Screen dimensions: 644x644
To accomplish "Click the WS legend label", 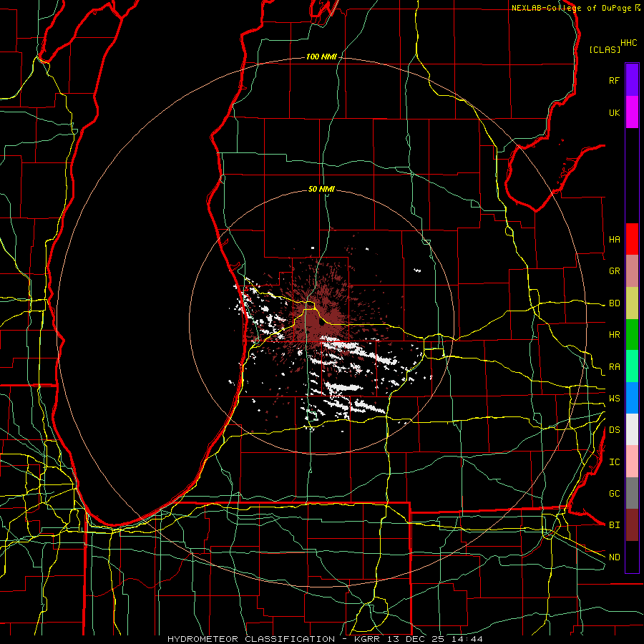I will point(614,398).
